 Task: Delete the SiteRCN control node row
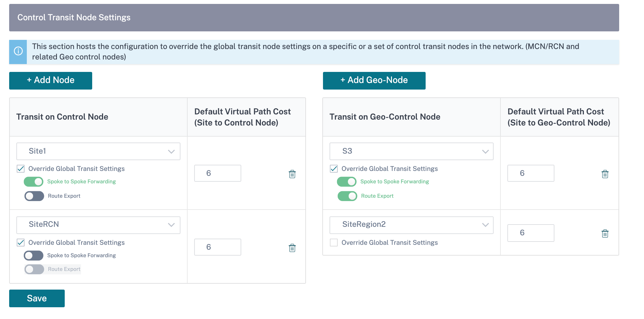point(292,248)
